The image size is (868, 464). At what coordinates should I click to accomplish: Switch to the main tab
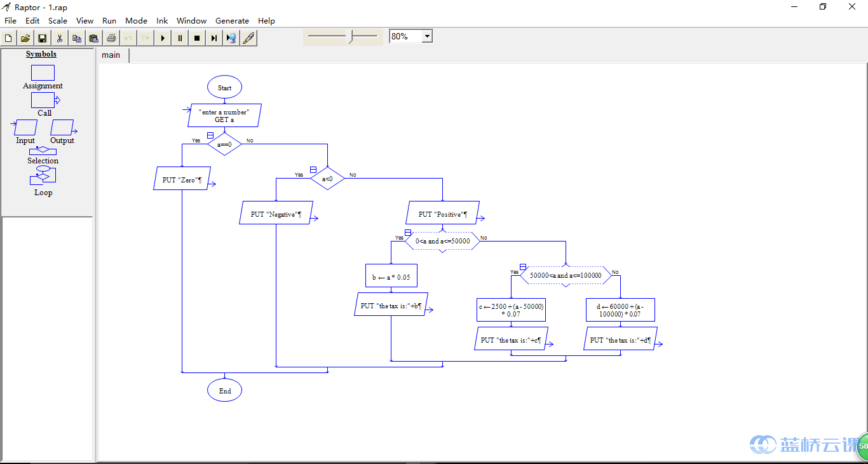point(112,55)
